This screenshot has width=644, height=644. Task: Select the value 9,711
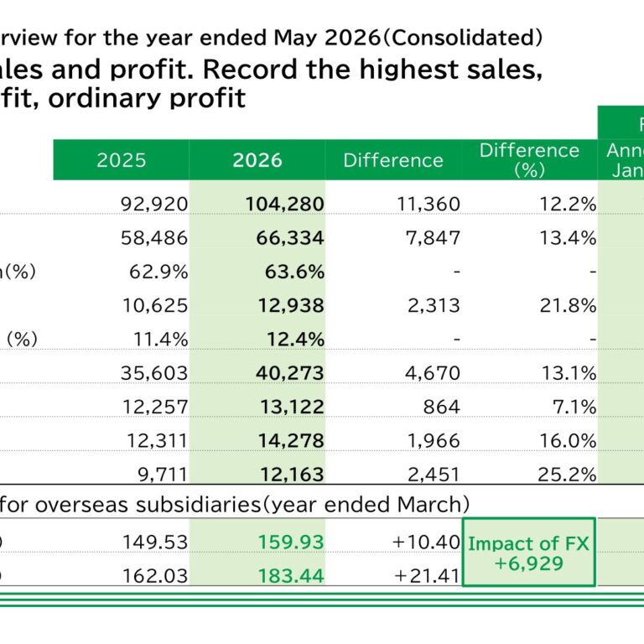click(163, 475)
